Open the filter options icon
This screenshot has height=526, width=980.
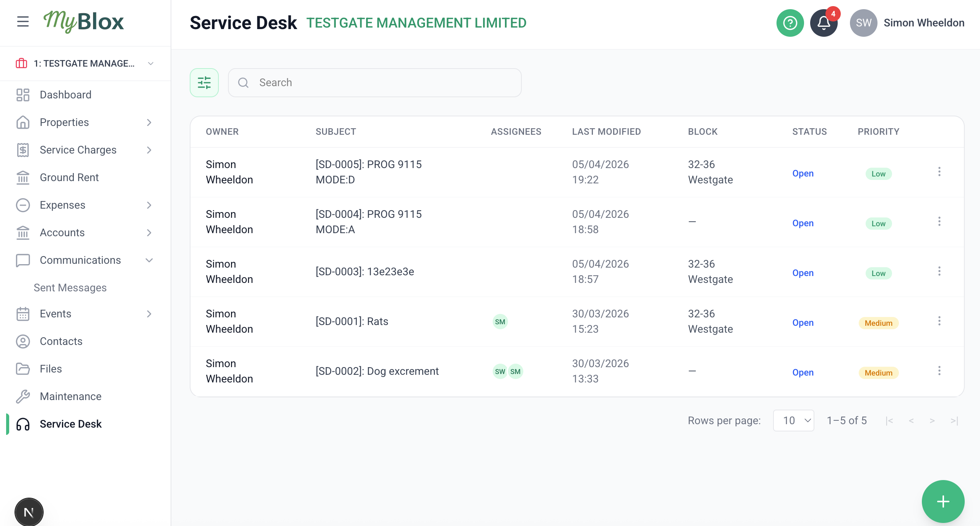click(x=204, y=82)
